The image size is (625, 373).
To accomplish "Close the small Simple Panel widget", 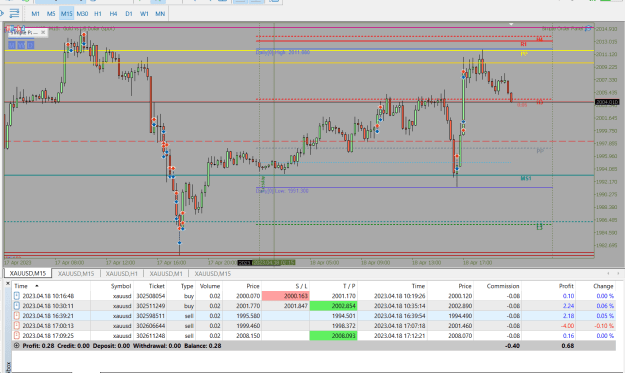I will (43, 32).
